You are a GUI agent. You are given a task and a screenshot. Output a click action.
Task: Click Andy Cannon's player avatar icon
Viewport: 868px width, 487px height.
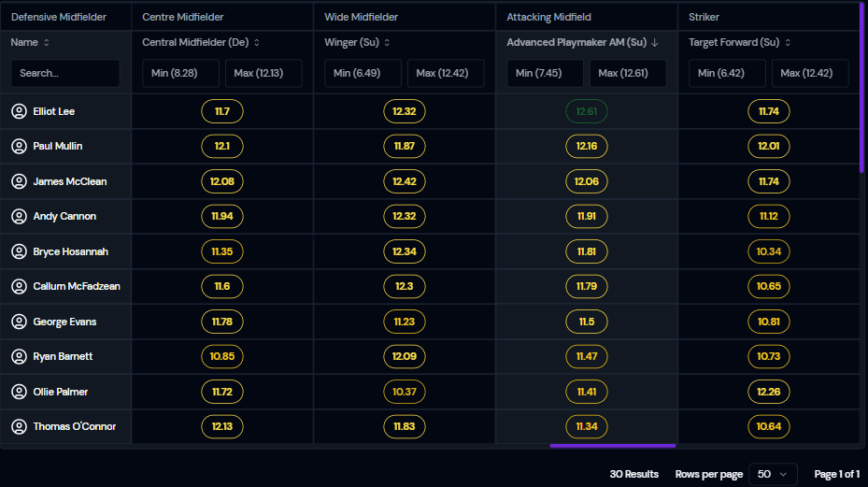19,216
